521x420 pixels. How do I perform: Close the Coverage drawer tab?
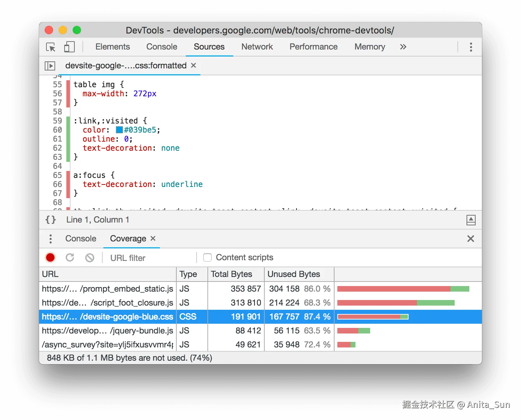(153, 239)
